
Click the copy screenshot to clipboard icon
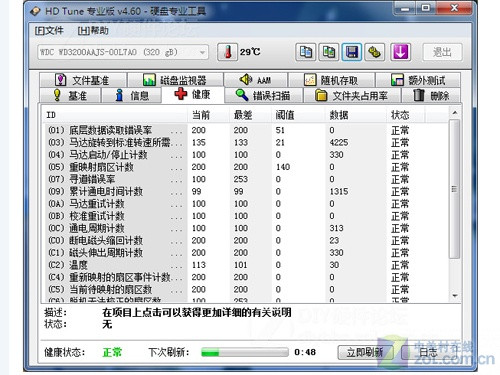click(x=329, y=52)
